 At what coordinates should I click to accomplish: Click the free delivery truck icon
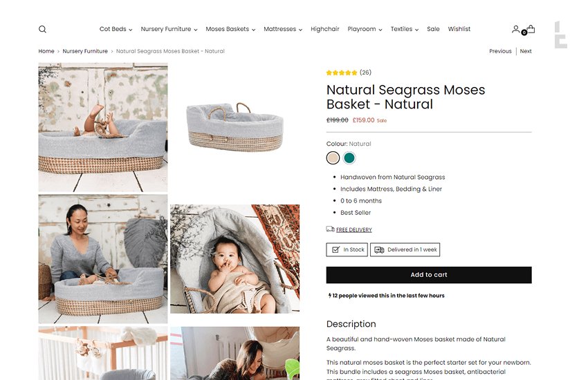coord(330,229)
